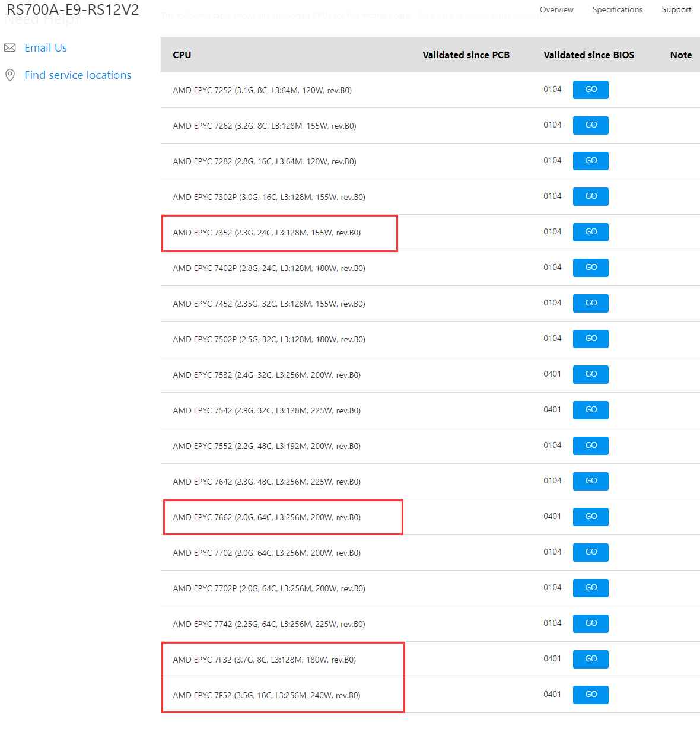Click BIOS version 0401 for EPYC 7F32
This screenshot has width=700, height=732.
[x=552, y=658]
